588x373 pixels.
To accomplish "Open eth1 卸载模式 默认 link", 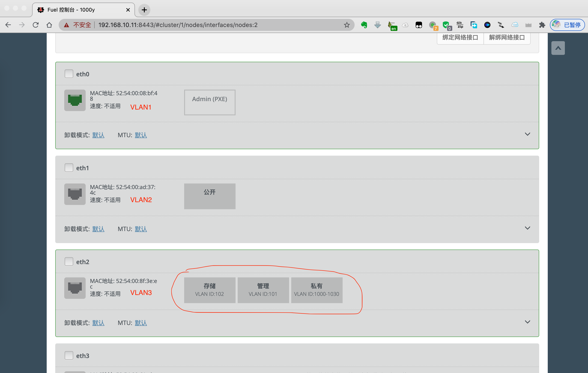I will coord(98,229).
